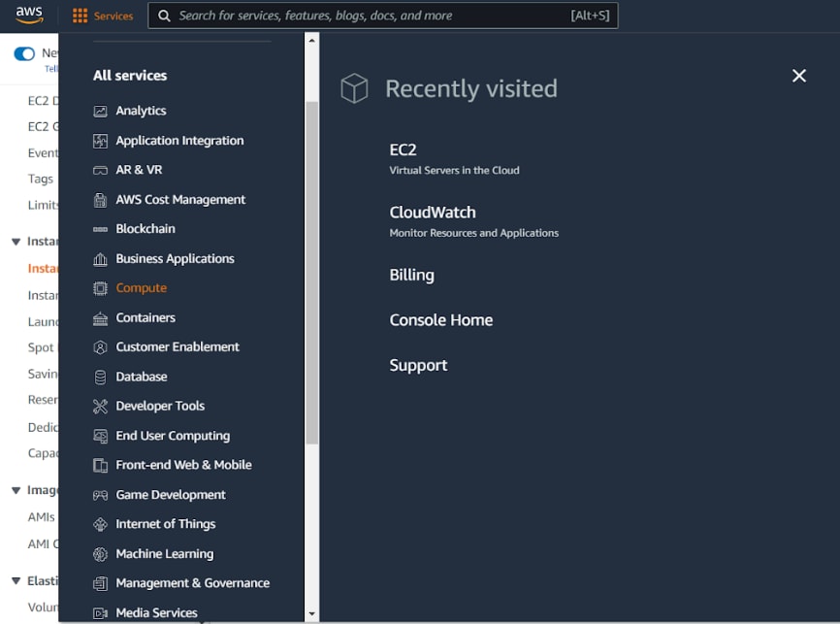
Task: Click the Compute chip icon
Action: click(x=100, y=288)
